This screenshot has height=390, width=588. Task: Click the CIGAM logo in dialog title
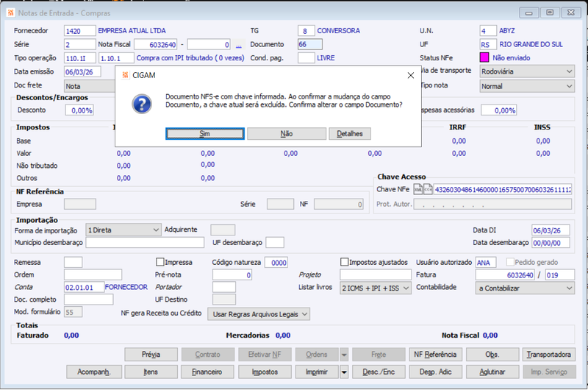click(125, 75)
